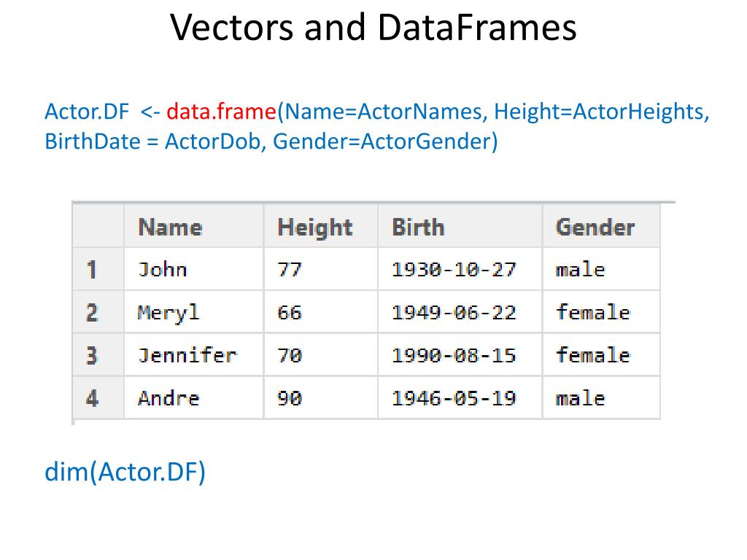Select the birth date 1990-08-15 cell
The image size is (747, 560).
[x=454, y=356]
